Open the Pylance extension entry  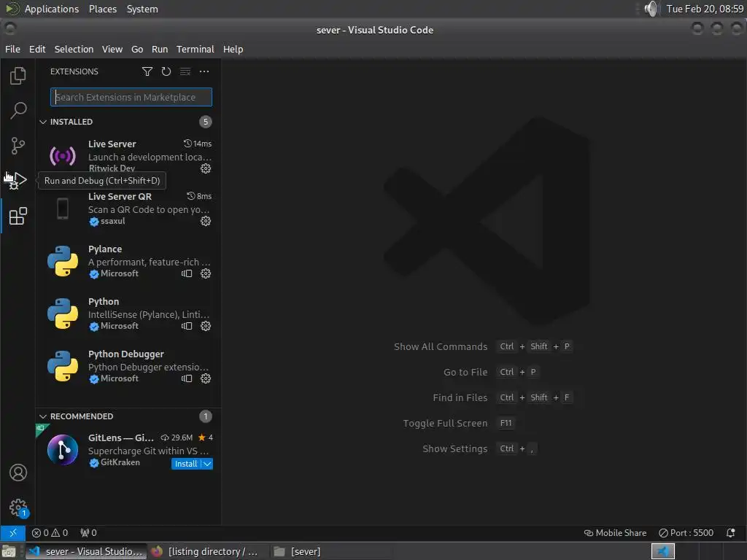(x=128, y=261)
